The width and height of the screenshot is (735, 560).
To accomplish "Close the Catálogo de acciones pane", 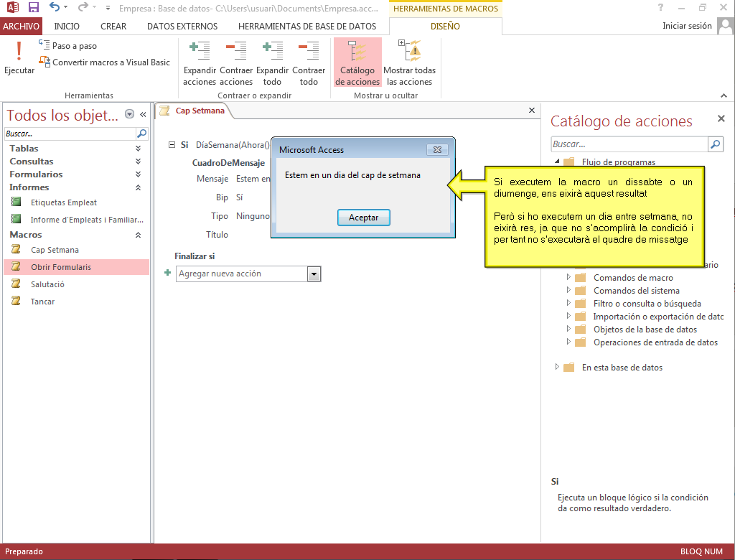I will (x=721, y=118).
